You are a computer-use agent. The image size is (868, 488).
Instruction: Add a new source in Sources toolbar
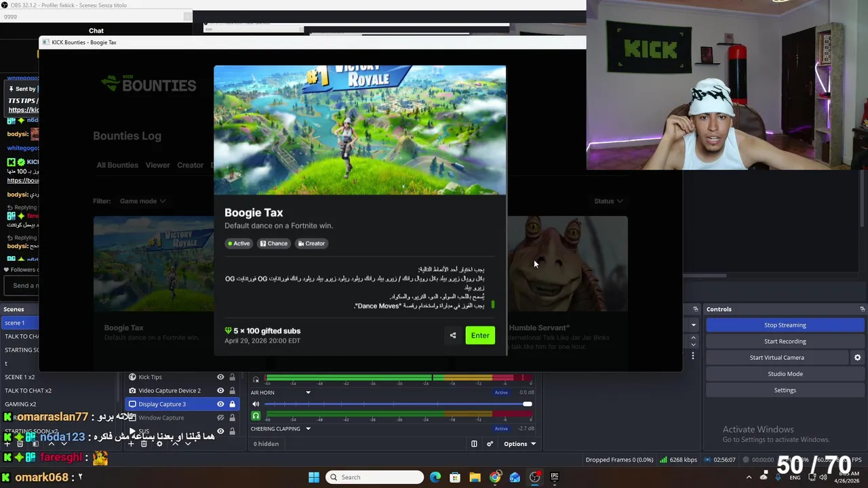(x=131, y=444)
